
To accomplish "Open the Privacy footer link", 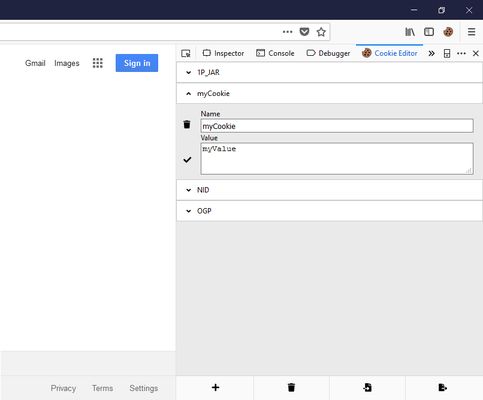I will point(63,388).
